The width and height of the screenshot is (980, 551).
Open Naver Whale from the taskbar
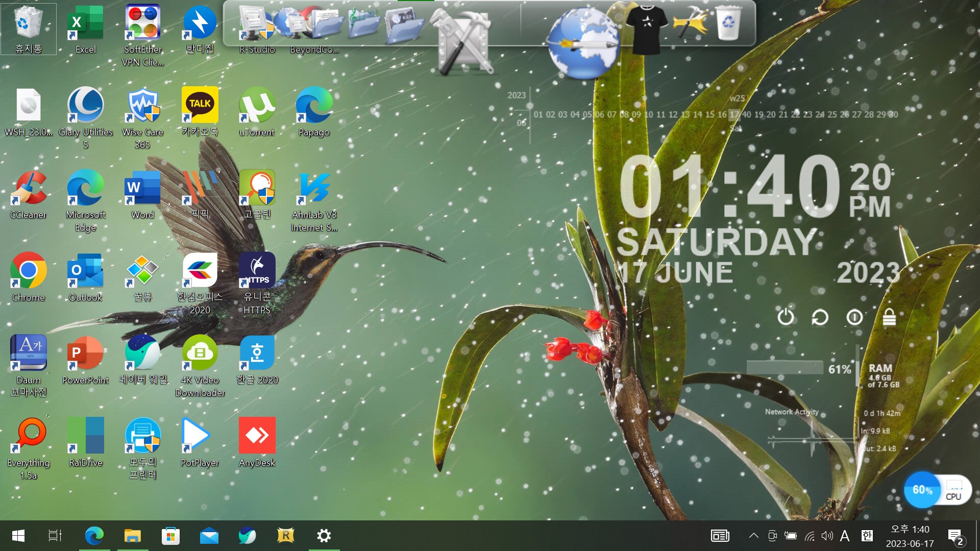[247, 536]
